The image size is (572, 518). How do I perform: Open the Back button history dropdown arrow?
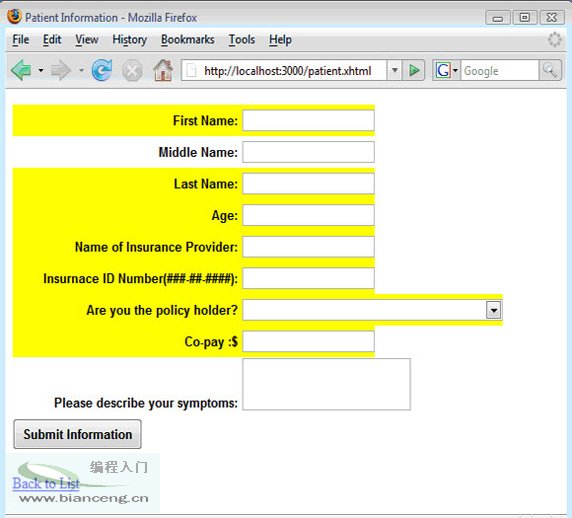41,70
